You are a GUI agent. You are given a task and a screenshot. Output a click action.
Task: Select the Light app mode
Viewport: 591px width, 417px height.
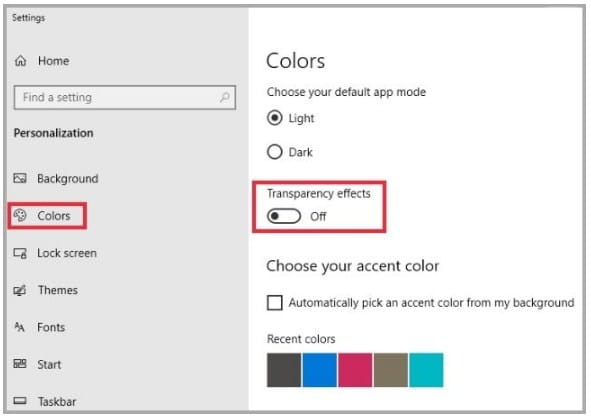274,118
